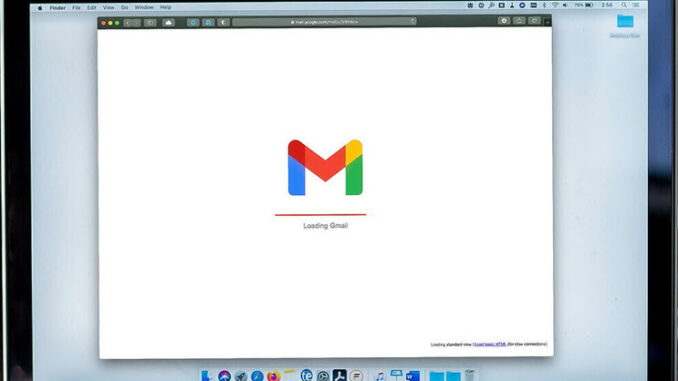Image resolution: width=678 pixels, height=381 pixels.
Task: Show the Safari sidebar
Action: pos(150,22)
